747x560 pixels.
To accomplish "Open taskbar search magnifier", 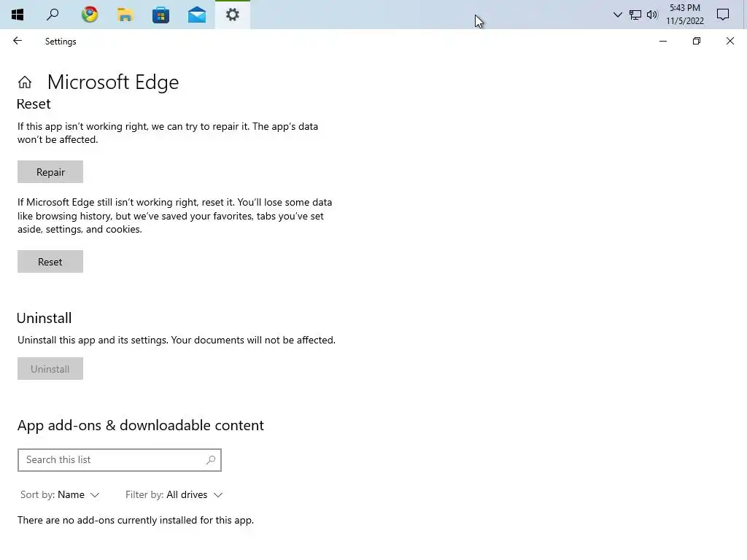I will pyautogui.click(x=53, y=15).
